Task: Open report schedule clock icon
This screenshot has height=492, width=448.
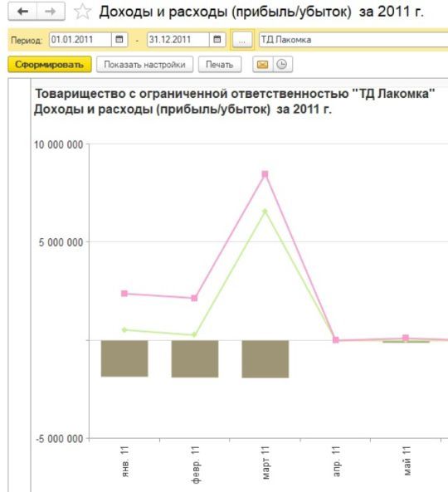Action: [x=282, y=65]
